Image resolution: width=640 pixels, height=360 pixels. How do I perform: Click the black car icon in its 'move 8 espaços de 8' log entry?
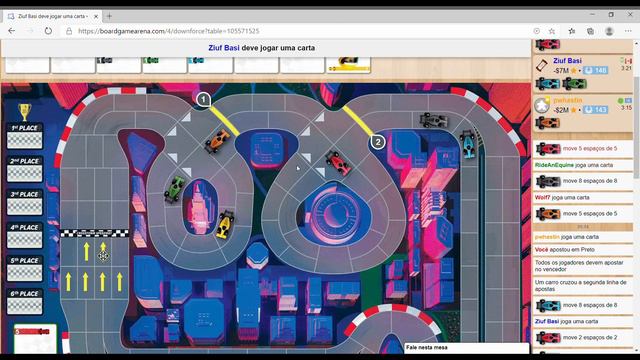[x=548, y=181]
